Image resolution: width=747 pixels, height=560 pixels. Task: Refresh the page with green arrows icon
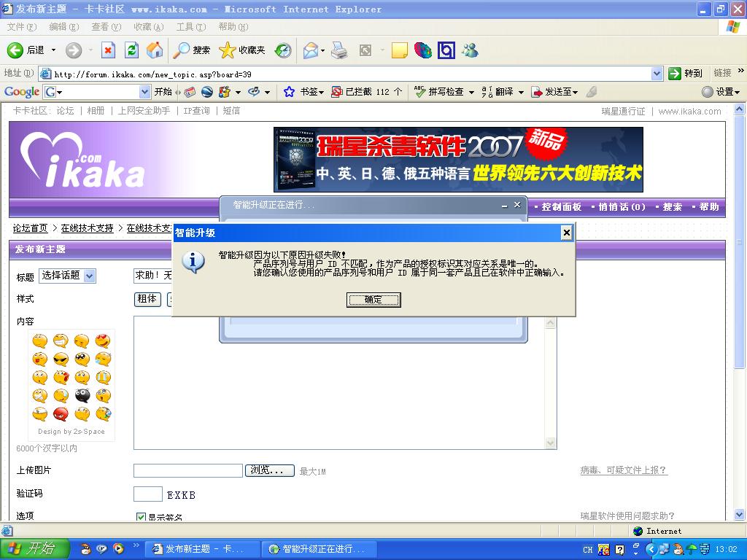point(131,50)
